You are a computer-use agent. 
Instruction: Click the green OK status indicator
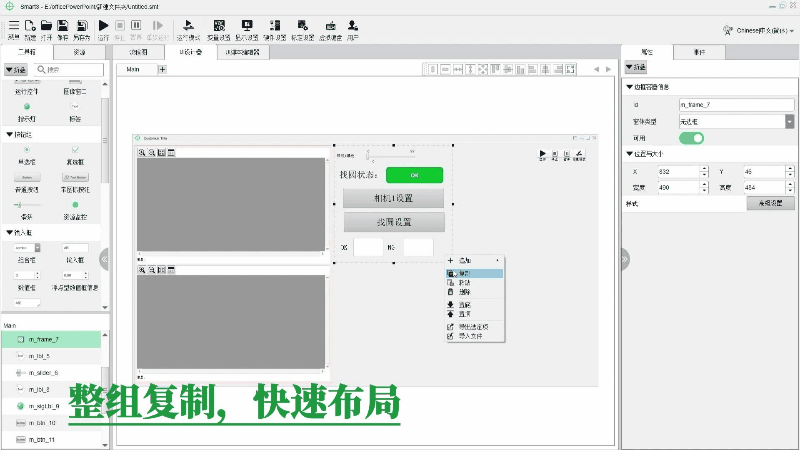[414, 175]
